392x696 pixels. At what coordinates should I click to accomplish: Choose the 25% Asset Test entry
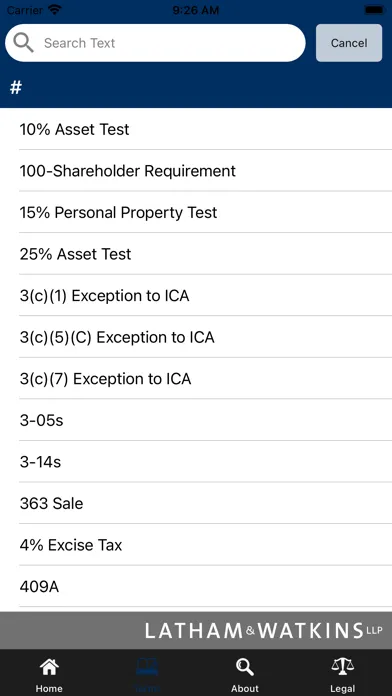[196, 254]
